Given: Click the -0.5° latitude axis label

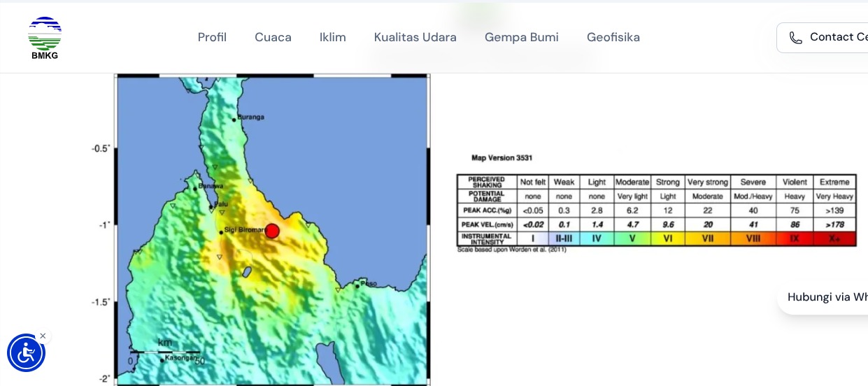Looking at the screenshot, I should [101, 148].
